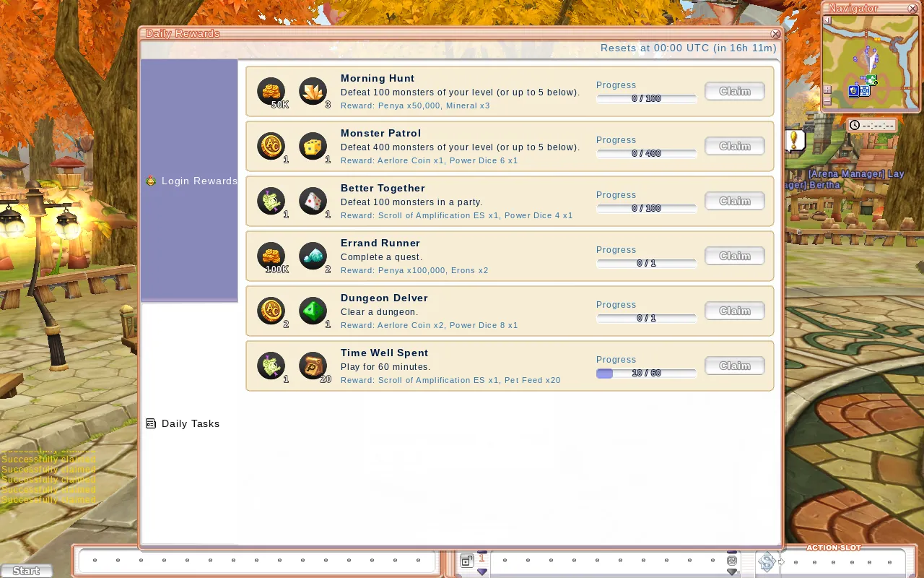The width and height of the screenshot is (924, 578).
Task: Close the Daily Rewards window
Action: click(775, 34)
